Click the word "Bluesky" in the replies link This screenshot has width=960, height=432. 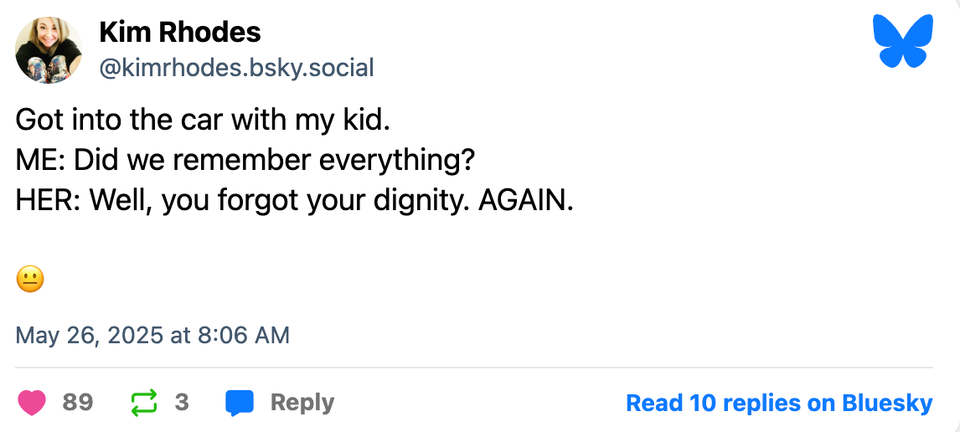[x=886, y=403]
